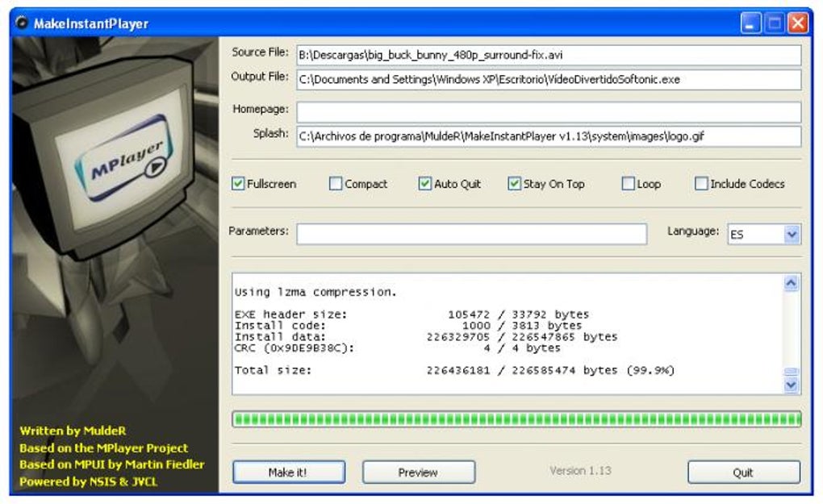The height and width of the screenshot is (504, 823).
Task: Uncheck the Auto Quit option
Action: [x=424, y=184]
